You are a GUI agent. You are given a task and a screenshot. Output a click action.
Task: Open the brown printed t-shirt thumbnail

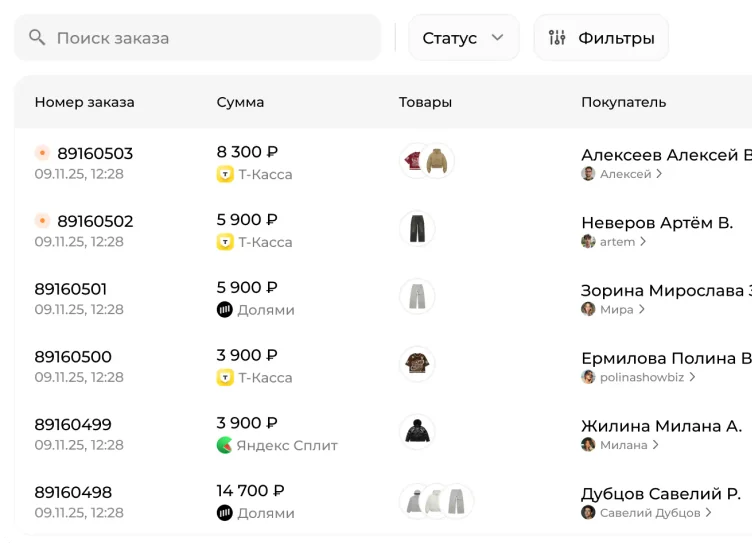tap(417, 364)
